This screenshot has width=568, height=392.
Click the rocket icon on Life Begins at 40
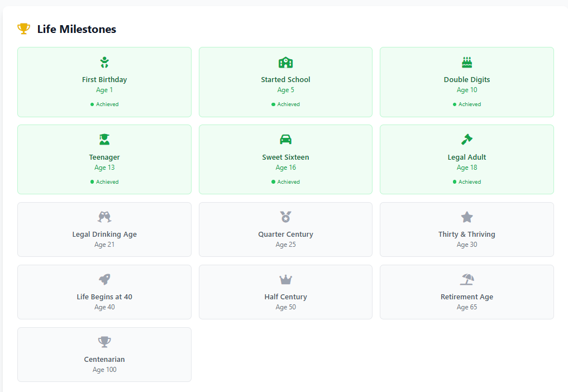pyautogui.click(x=104, y=280)
